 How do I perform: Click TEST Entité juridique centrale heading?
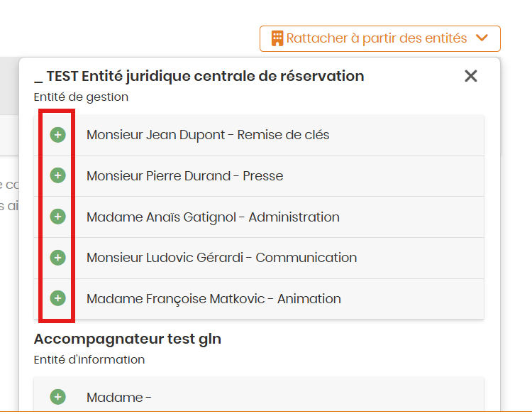coord(199,76)
